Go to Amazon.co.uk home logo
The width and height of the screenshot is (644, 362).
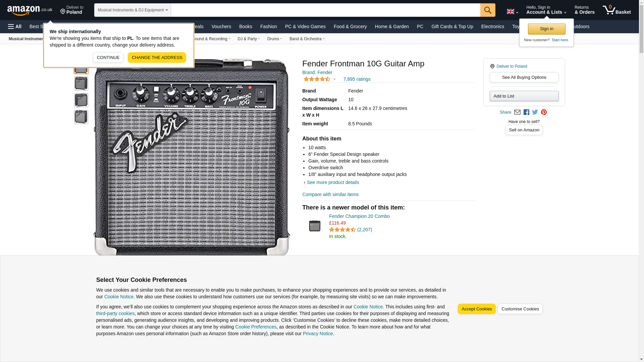[30, 10]
